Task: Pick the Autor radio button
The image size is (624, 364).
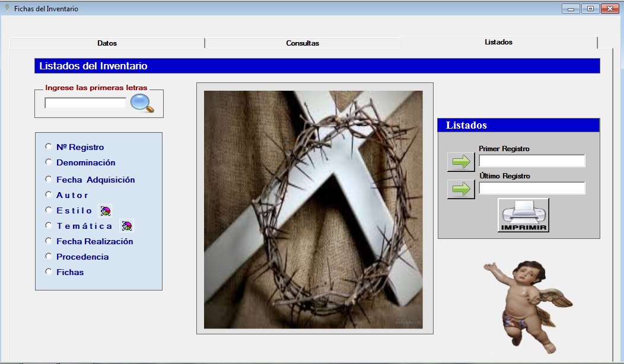Action: coord(49,194)
